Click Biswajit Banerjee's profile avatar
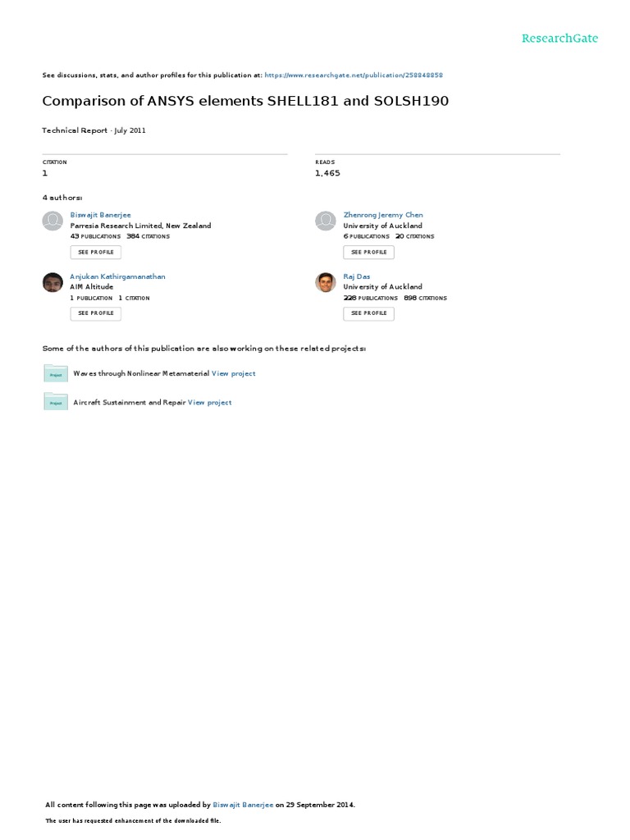The height and width of the screenshot is (840, 630). coord(52,221)
